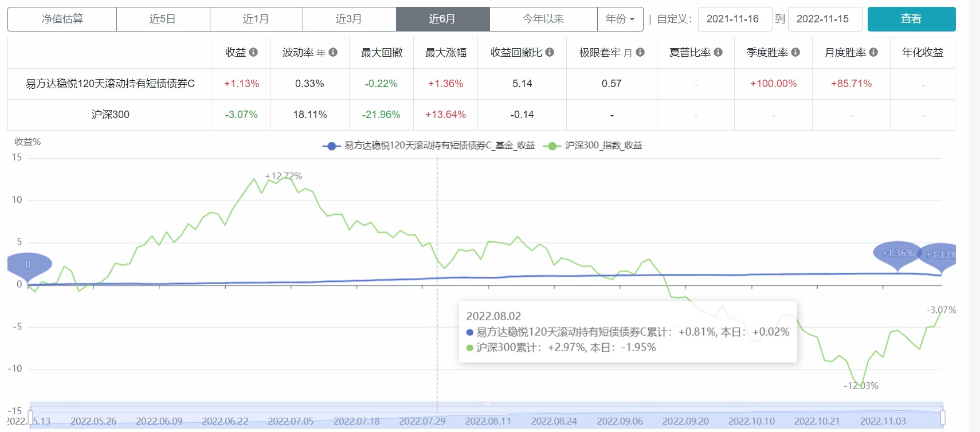Click the 2022.06.22 date on the timeline
The width and height of the screenshot is (980, 432).
point(225,421)
